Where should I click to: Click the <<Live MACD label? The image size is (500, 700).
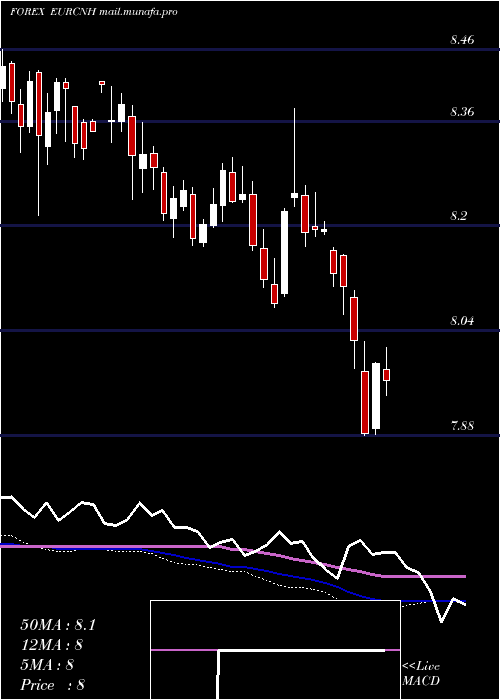(x=421, y=673)
